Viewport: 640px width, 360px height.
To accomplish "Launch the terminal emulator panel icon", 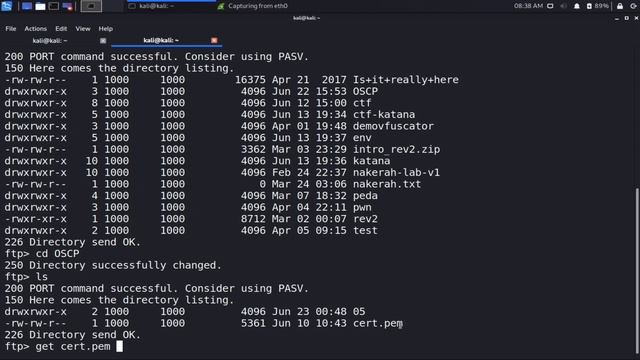I will 53,6.
